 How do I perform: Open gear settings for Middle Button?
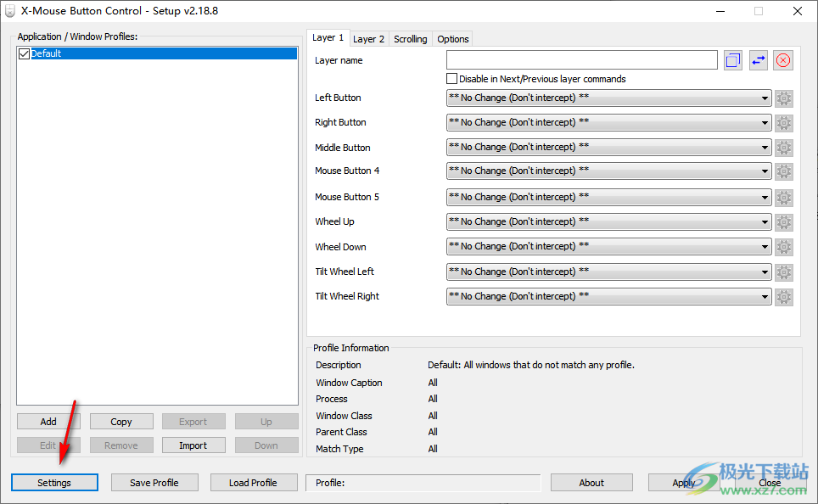(783, 147)
